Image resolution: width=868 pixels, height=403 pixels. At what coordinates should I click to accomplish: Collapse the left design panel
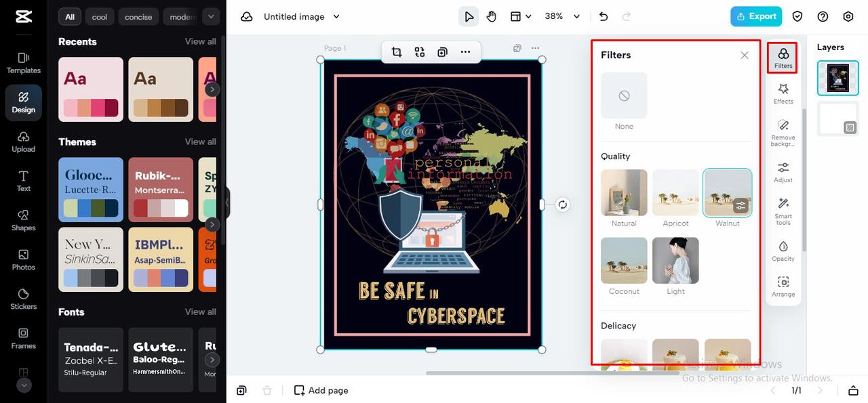pos(227,203)
